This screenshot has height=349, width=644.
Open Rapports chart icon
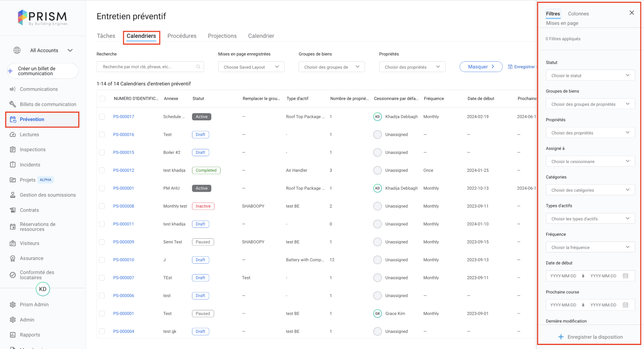point(12,335)
